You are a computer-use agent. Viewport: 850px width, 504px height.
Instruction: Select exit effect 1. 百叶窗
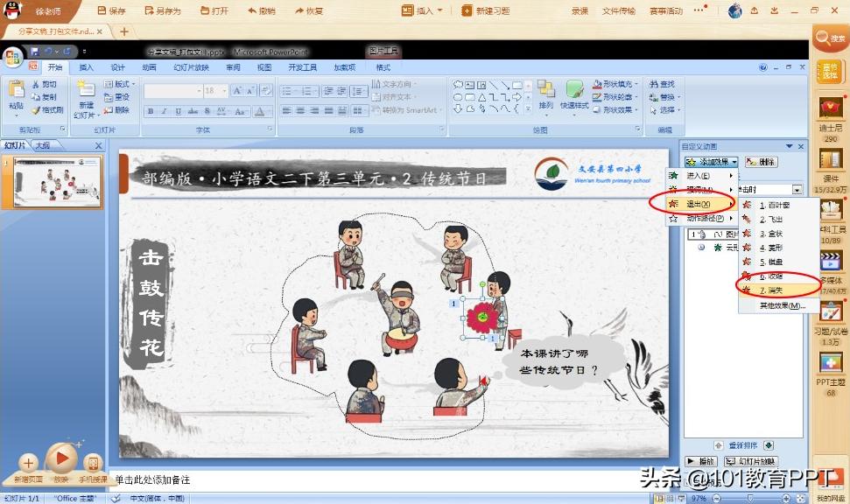[779, 205]
